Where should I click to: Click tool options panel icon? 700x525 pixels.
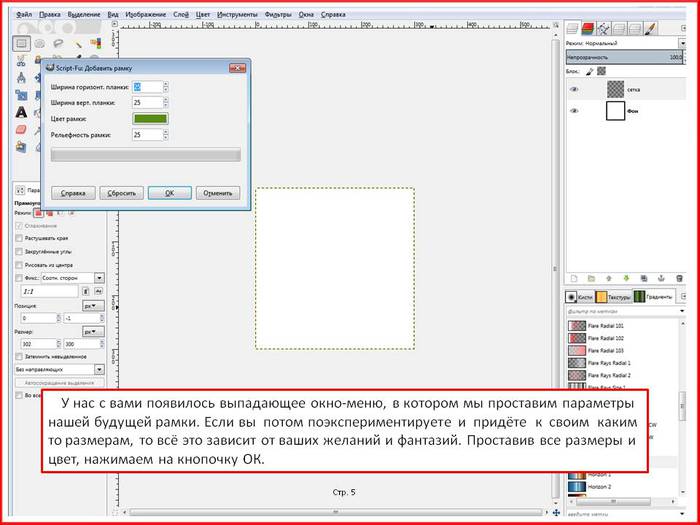[x=20, y=191]
